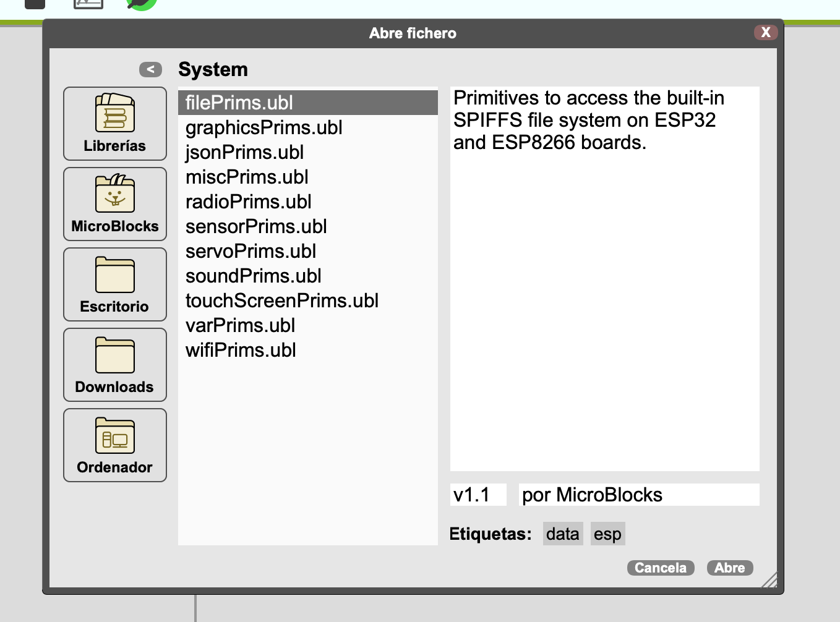
Task: Select the jsonPrims.ubl file
Action: pyautogui.click(x=245, y=152)
